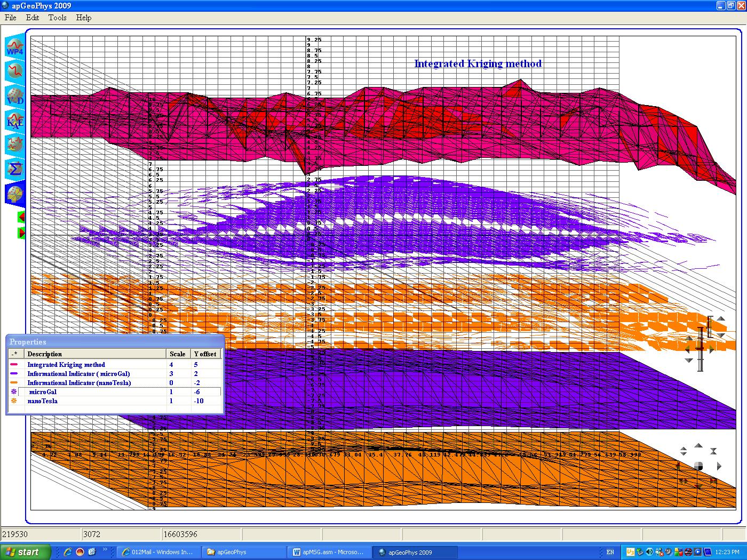Open the Help menu
The height and width of the screenshot is (560, 747).
84,18
